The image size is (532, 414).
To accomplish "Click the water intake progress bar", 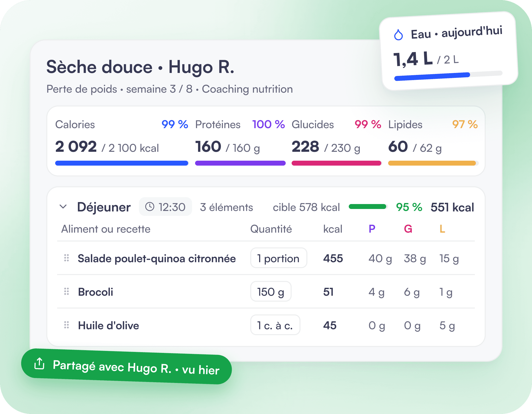I will 448,76.
